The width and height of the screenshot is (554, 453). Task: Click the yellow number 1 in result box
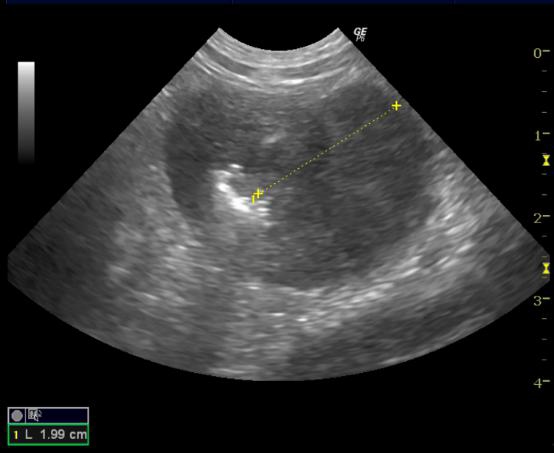(x=16, y=435)
